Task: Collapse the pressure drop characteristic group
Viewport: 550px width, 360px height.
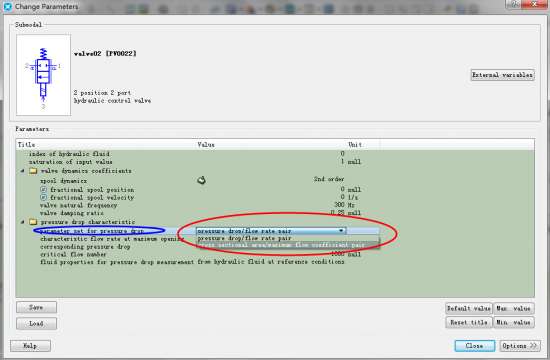Action: pos(23,222)
